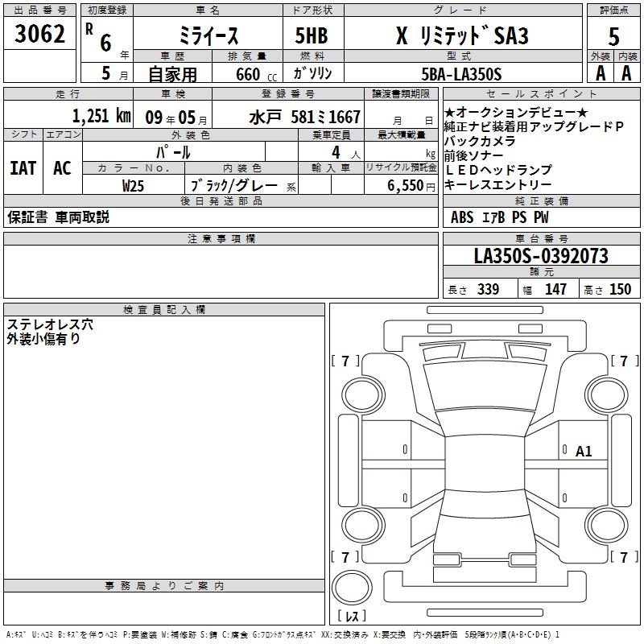
Task: Click the car roof in the diagram
Action: [485, 463]
